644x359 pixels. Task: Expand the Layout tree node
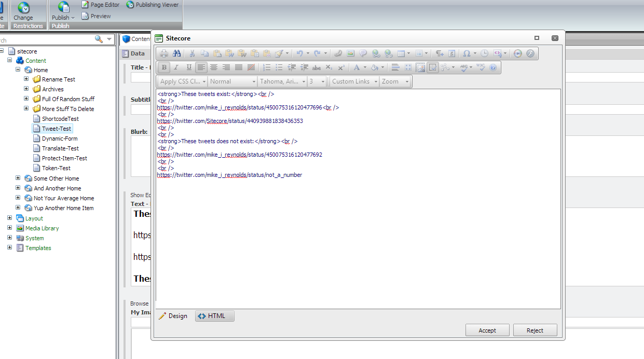tap(9, 218)
